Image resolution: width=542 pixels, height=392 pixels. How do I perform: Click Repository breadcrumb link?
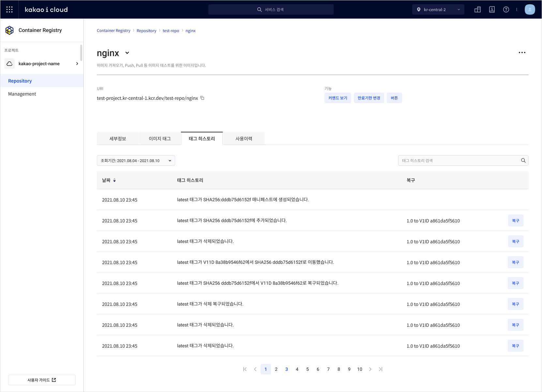146,31
